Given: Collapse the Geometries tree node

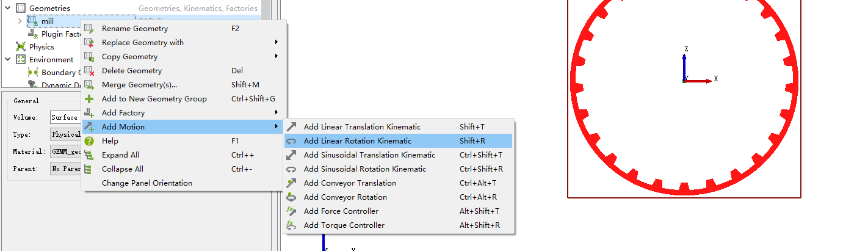Looking at the screenshot, I should (x=8, y=9).
